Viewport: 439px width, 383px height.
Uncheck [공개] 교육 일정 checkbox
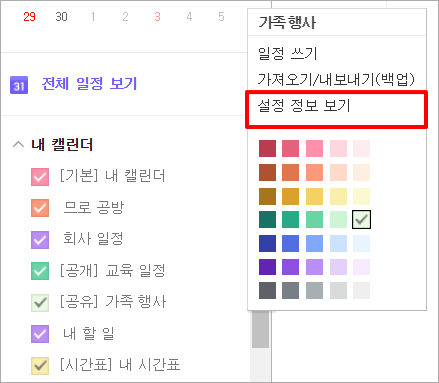pyautogui.click(x=40, y=271)
